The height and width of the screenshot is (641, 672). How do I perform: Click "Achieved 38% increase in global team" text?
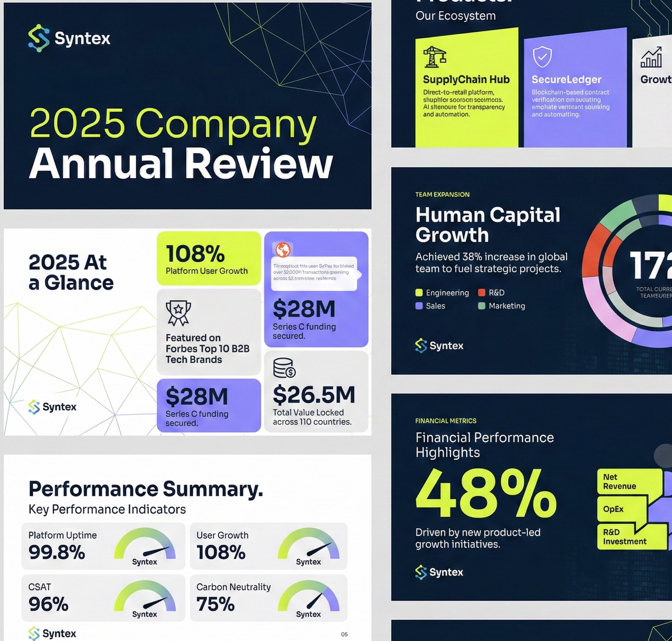(491, 263)
